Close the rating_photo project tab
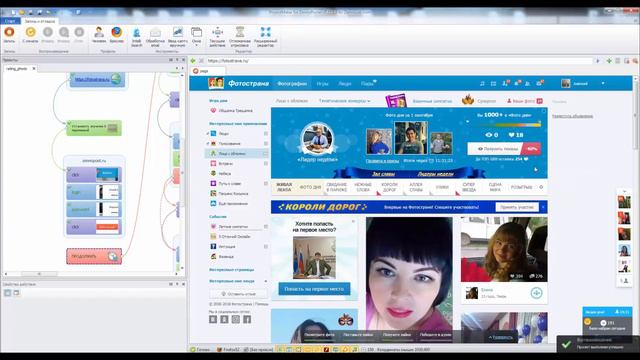This screenshot has width=640, height=360. pos(34,69)
